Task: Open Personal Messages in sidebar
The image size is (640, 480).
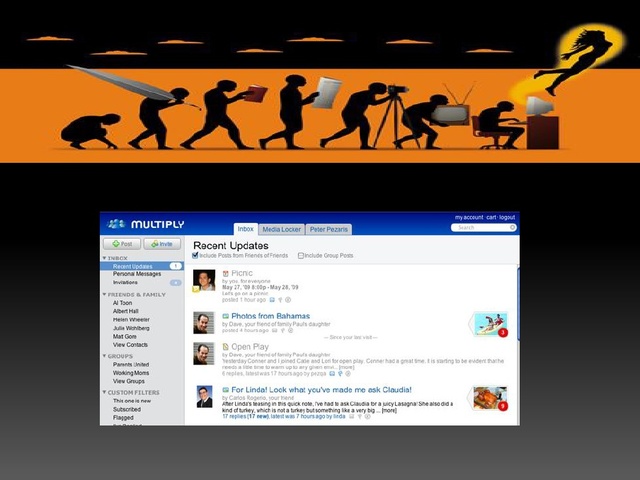Action: pos(137,274)
